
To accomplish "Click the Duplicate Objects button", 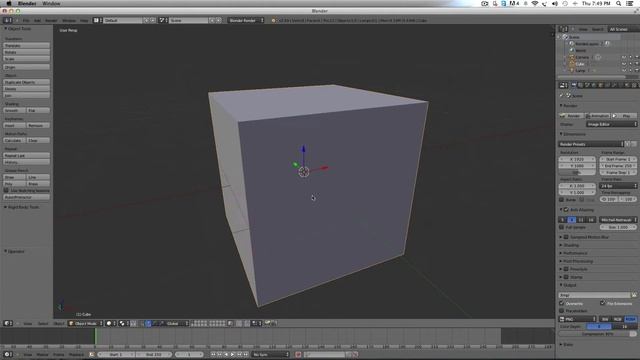I will click(27, 82).
